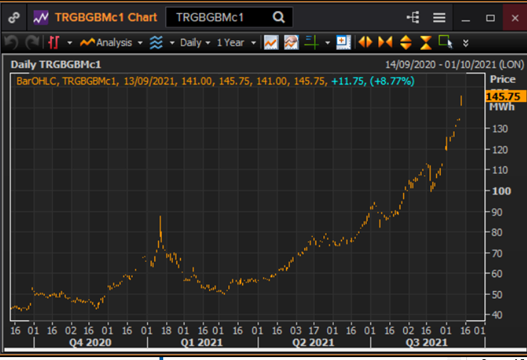Click the Redo arrow in toolbar

tap(32, 43)
